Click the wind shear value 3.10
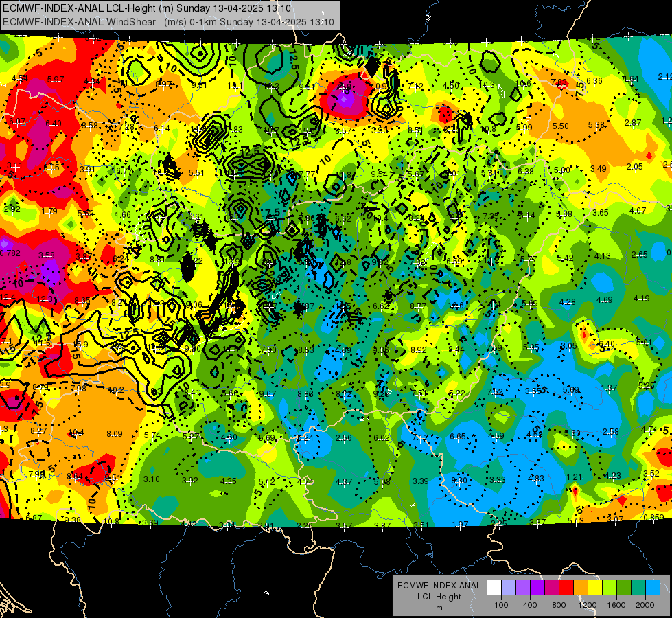This screenshot has width=672, height=618. (151, 479)
